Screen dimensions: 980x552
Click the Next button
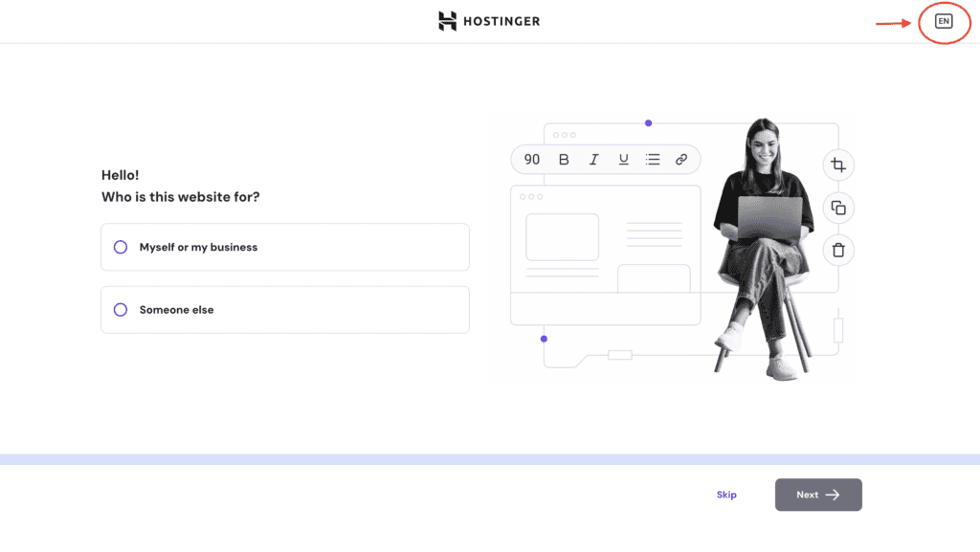(818, 495)
